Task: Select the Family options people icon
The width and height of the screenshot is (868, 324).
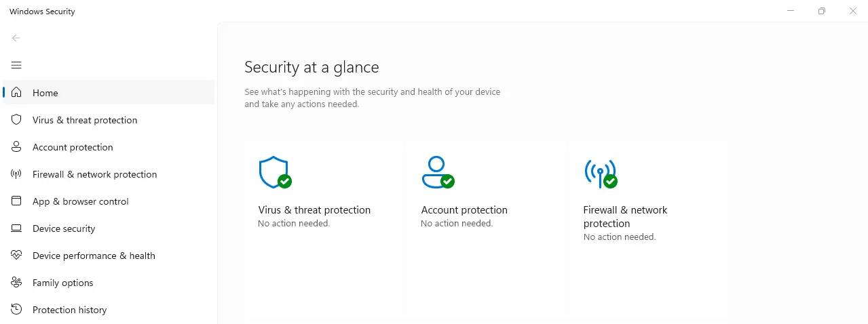Action: pyautogui.click(x=17, y=283)
